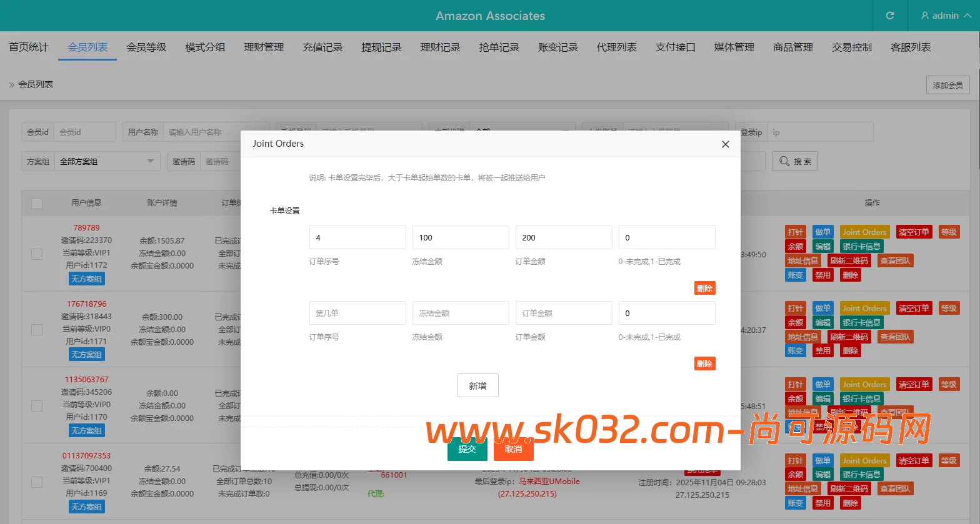Click 做单 button for user 789789
980x524 pixels.
click(823, 232)
